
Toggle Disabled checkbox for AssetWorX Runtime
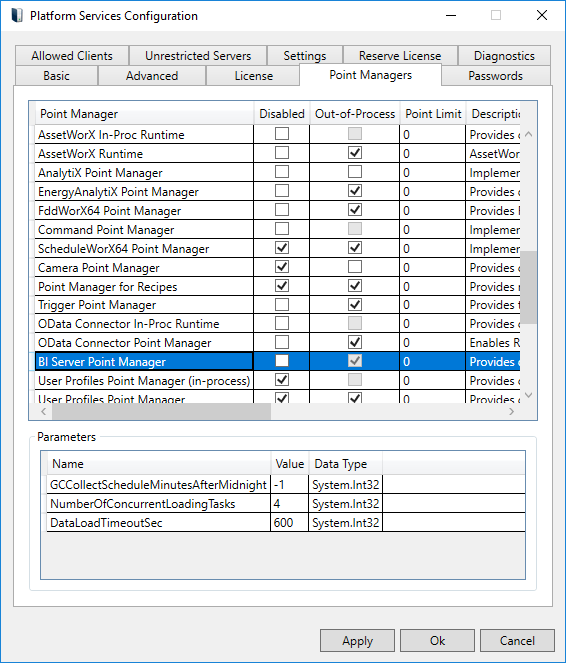pyautogui.click(x=282, y=153)
